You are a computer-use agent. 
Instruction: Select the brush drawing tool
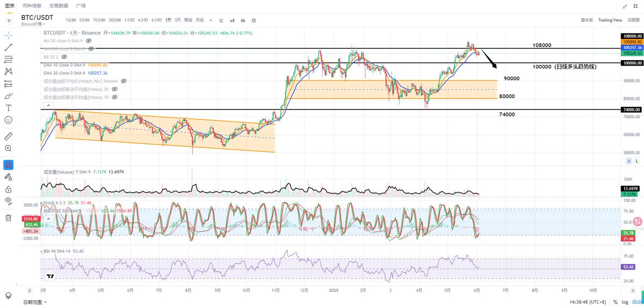point(8,96)
